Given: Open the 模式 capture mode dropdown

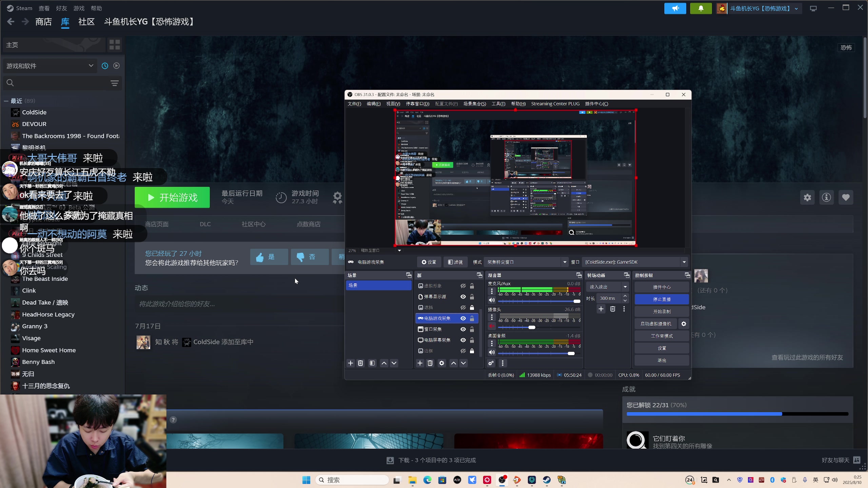Looking at the screenshot, I should tap(526, 262).
